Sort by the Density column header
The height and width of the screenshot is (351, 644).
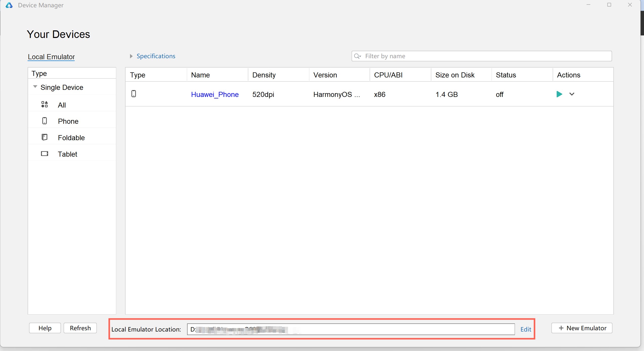click(x=278, y=75)
